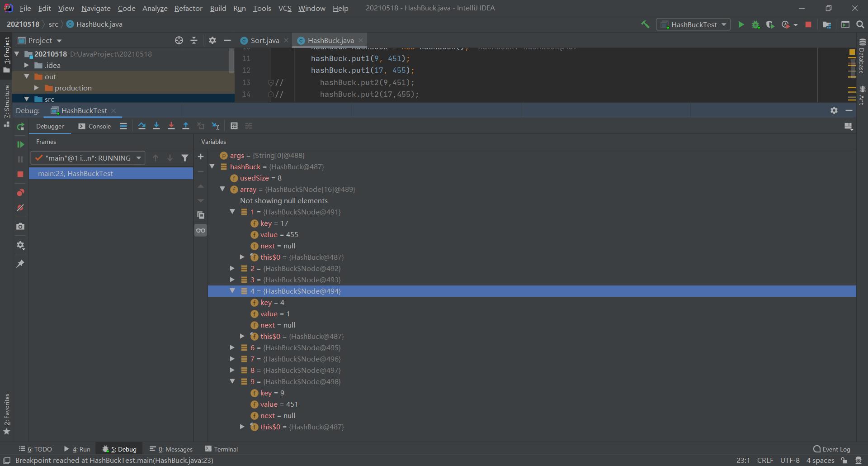Image resolution: width=868 pixels, height=466 pixels.
Task: Open the Messages tool window
Action: tap(171, 449)
